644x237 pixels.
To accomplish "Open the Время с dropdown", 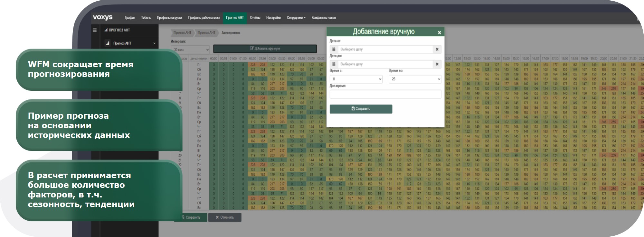I will (x=356, y=79).
